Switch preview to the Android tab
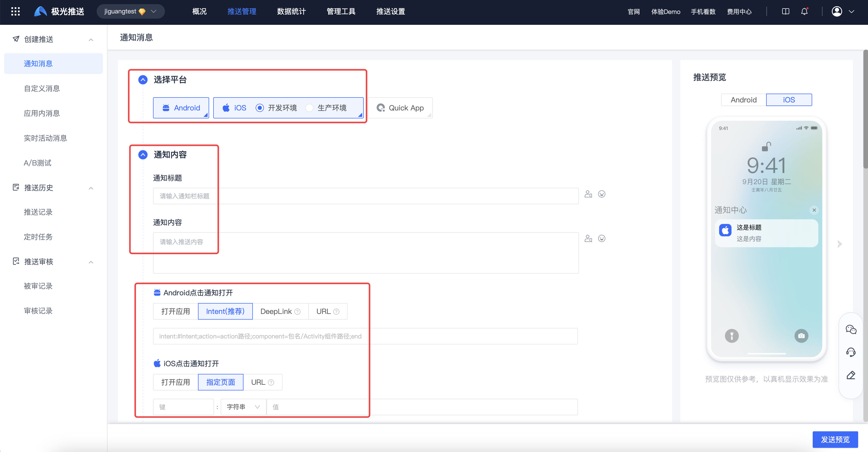 744,100
